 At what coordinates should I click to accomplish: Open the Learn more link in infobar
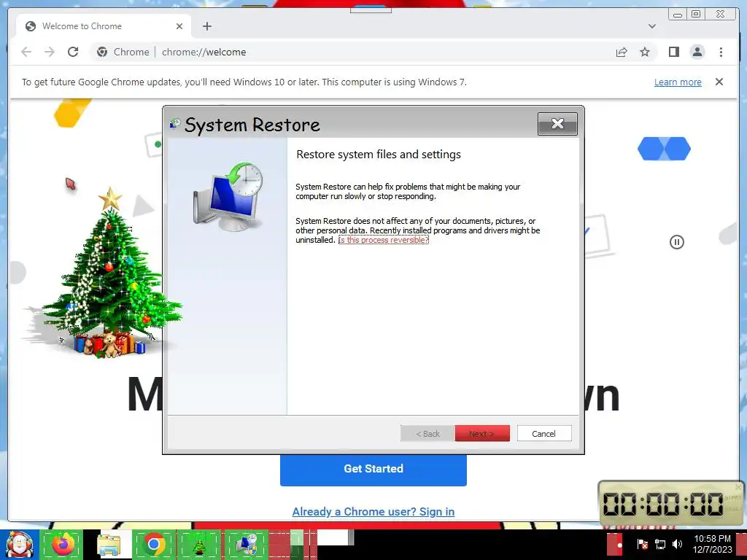tap(678, 82)
